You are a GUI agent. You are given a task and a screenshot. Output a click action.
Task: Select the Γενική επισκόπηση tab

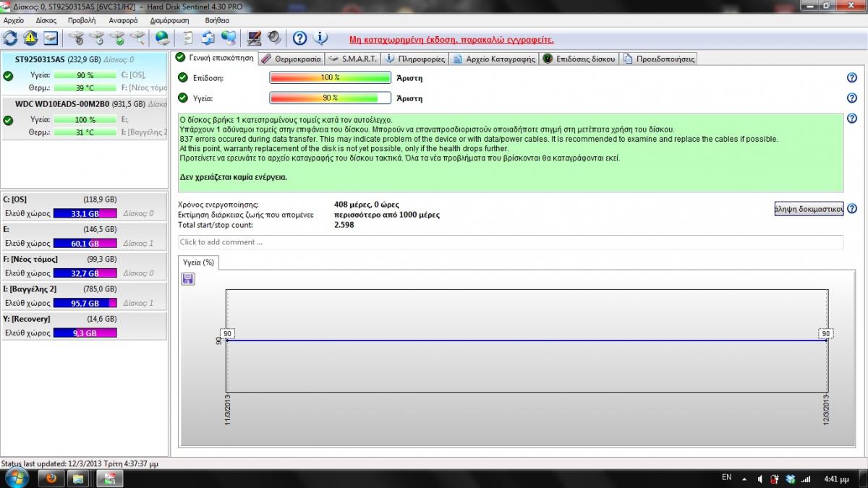(215, 58)
